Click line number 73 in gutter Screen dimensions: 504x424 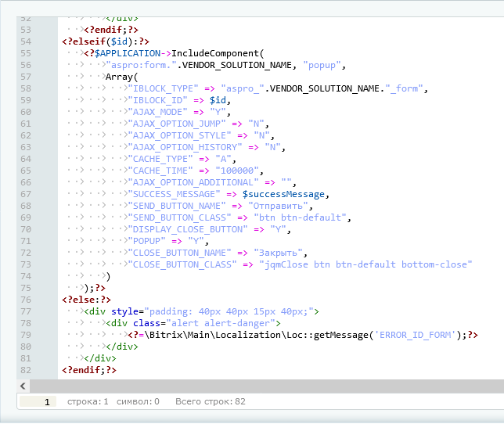[26, 264]
